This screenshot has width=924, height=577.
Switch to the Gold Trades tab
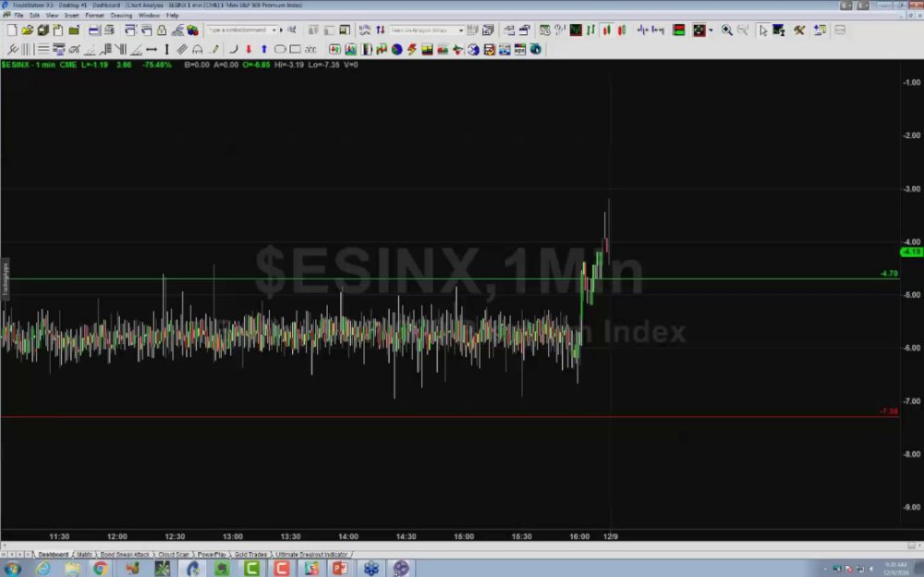(x=250, y=555)
